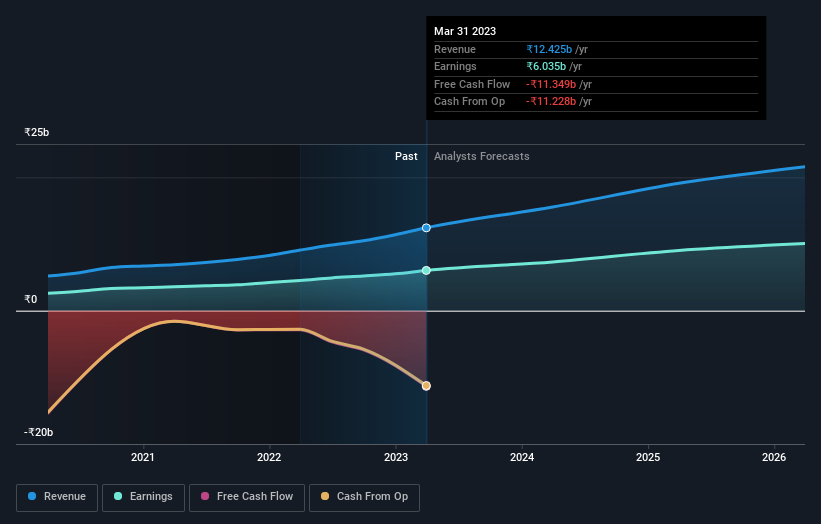This screenshot has width=821, height=524.
Task: Click the 2024 x-axis label
Action: tap(522, 458)
